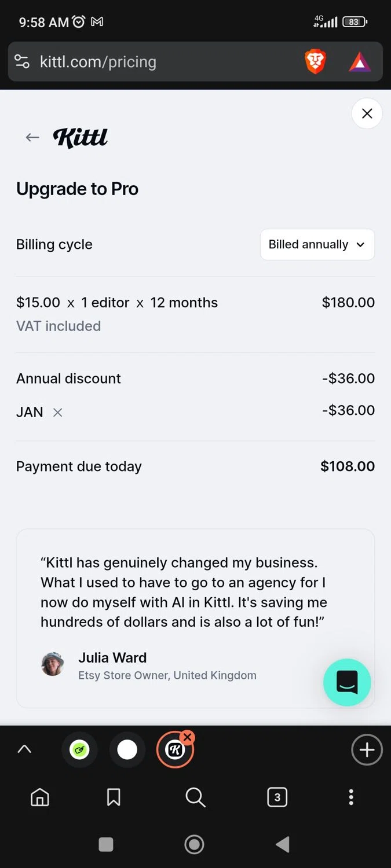The height and width of the screenshot is (868, 391).
Task: Go to browser home page
Action: 39,797
